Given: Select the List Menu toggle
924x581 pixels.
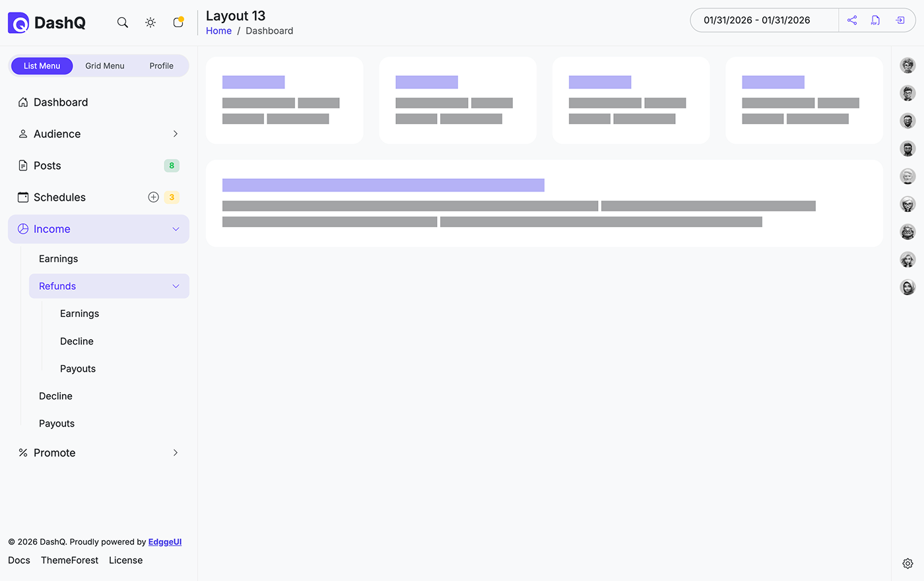Looking at the screenshot, I should [42, 65].
